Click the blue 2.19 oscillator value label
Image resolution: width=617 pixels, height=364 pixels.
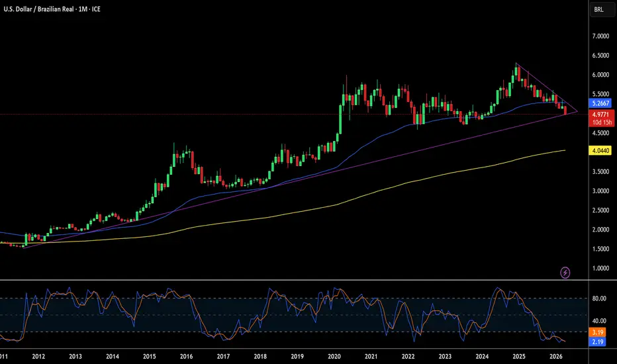(x=598, y=342)
